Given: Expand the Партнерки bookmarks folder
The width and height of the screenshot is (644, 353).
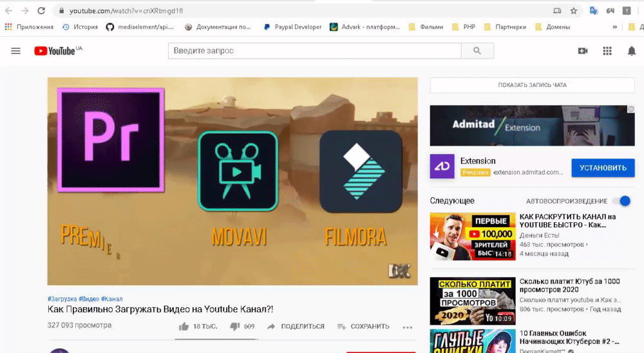Looking at the screenshot, I should tap(505, 26).
